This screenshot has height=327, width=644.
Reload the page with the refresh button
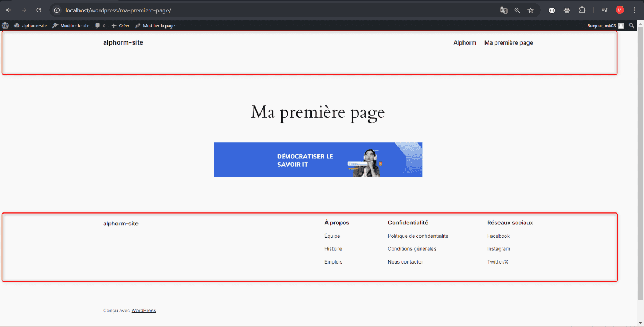tap(39, 10)
